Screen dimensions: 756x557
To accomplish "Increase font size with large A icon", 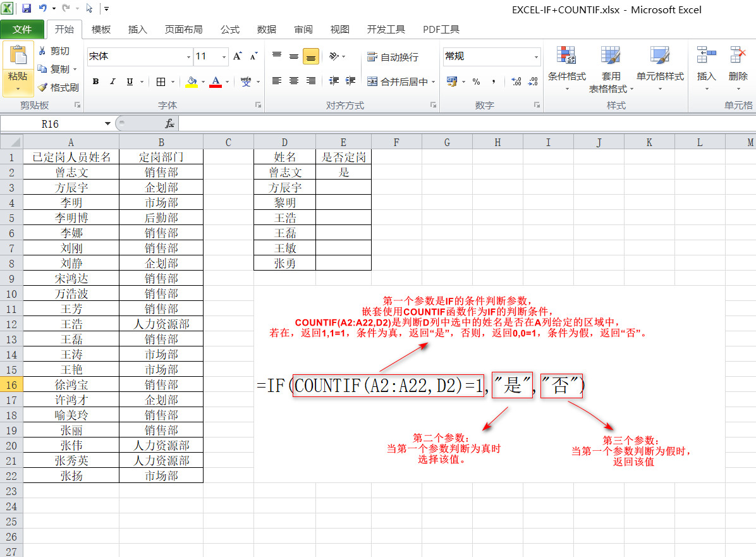I will [x=237, y=56].
